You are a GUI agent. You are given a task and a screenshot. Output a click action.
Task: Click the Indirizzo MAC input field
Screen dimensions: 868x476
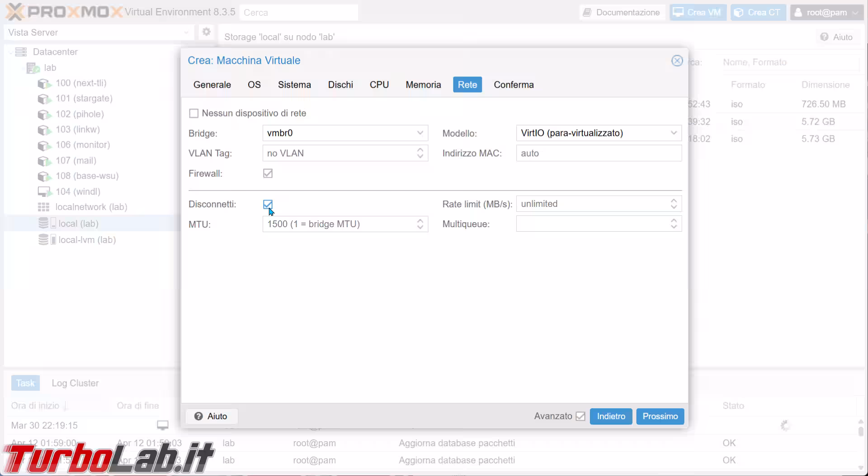click(599, 154)
